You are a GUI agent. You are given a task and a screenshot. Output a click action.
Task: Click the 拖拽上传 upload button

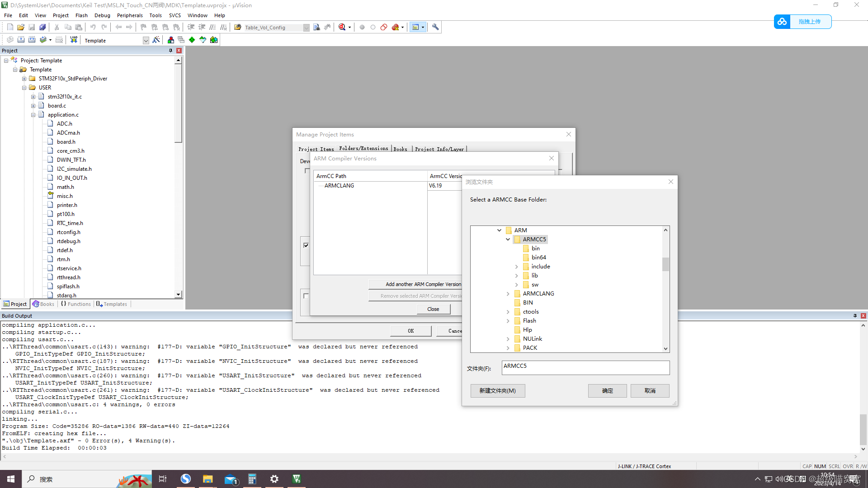tap(802, 22)
